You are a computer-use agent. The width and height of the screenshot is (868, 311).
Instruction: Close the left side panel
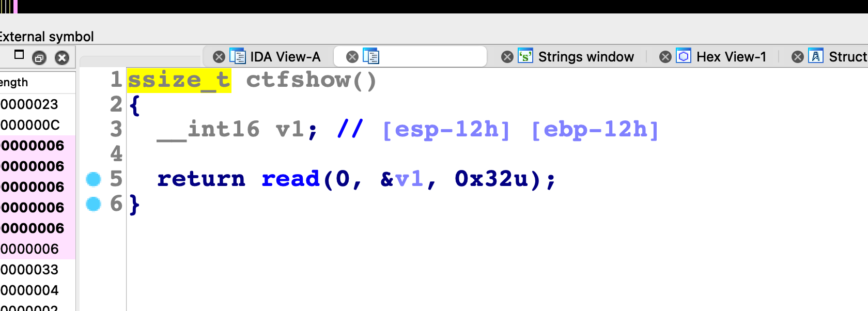tap(62, 58)
